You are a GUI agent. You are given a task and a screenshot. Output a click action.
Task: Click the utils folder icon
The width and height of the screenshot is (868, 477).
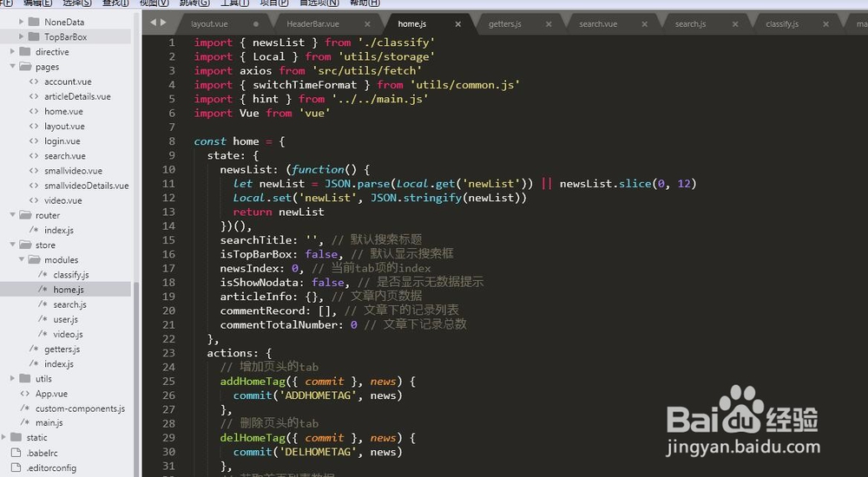pos(25,378)
